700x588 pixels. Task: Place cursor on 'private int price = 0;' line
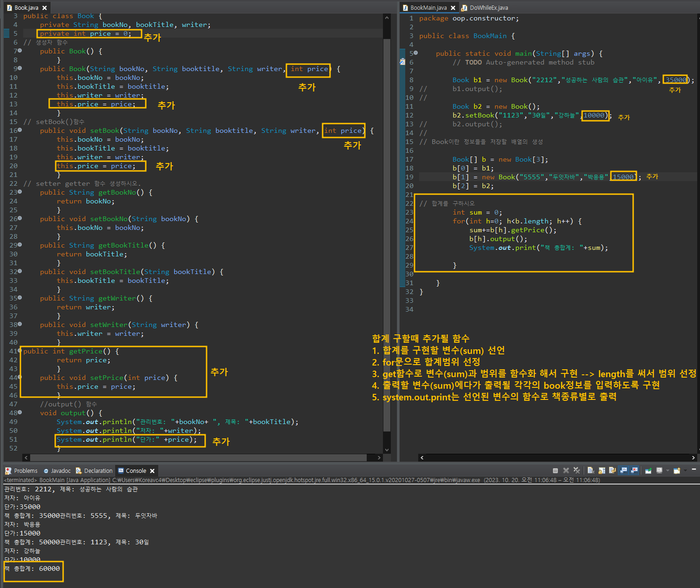[85, 33]
